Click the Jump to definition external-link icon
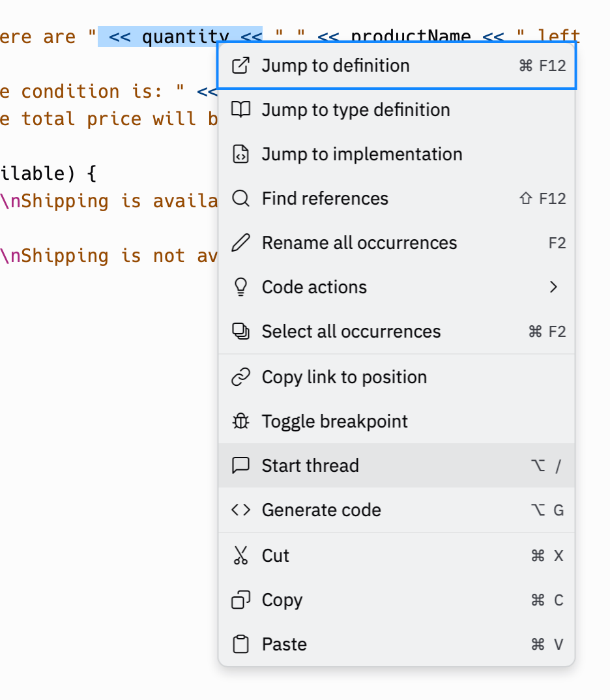Screen dimensions: 610x700 pyautogui.click(x=240, y=66)
